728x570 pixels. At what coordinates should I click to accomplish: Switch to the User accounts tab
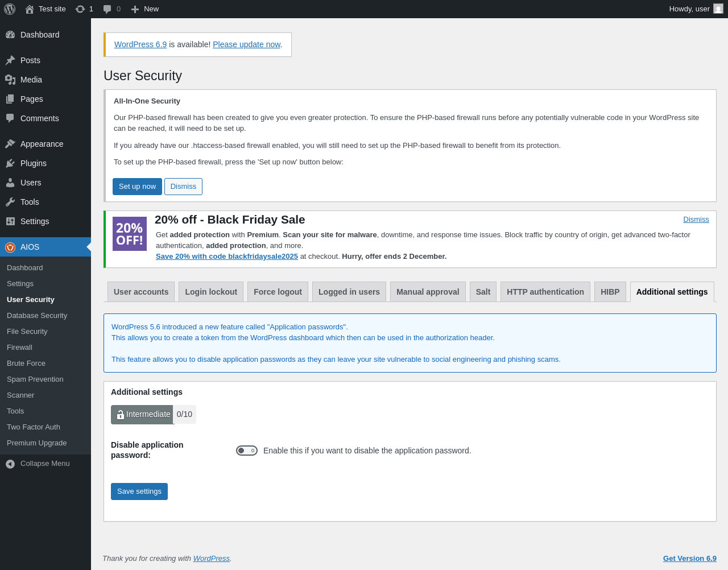tap(141, 292)
